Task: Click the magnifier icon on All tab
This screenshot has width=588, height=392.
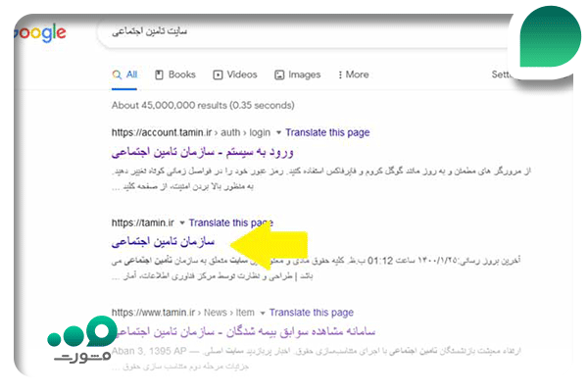Action: [117, 74]
